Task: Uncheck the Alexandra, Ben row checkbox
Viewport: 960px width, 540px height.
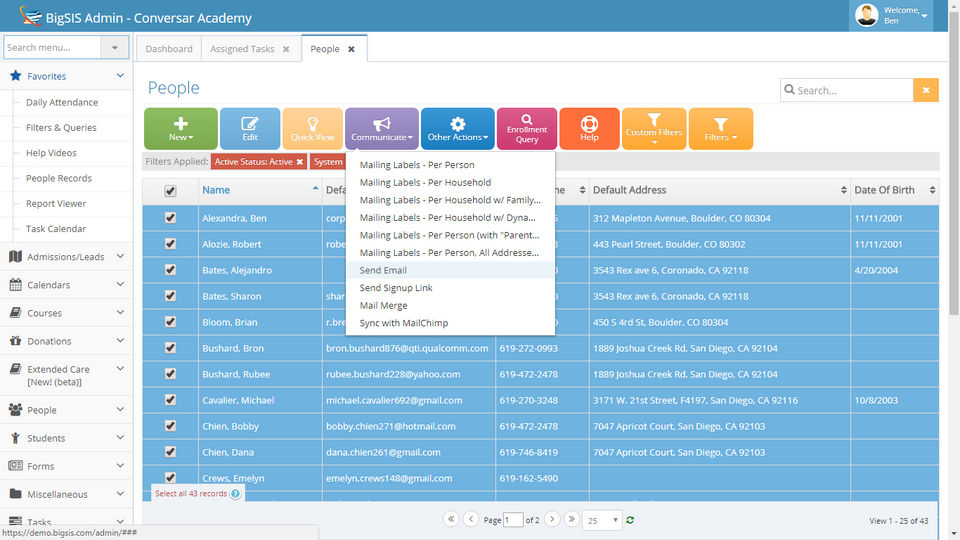Action: click(170, 217)
